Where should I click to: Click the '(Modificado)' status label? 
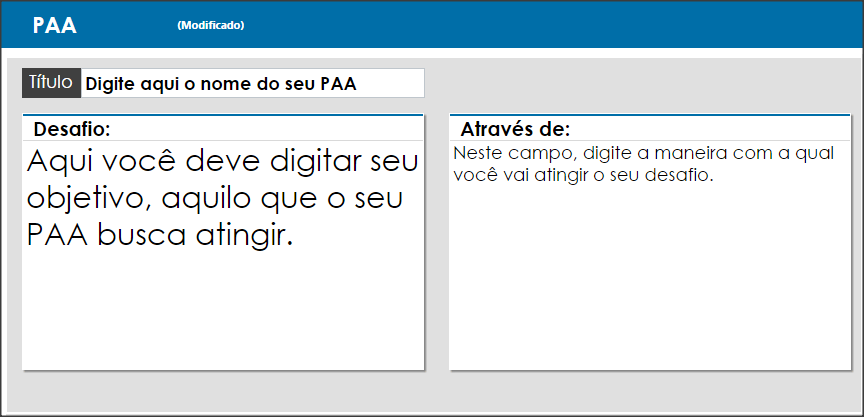tap(210, 25)
